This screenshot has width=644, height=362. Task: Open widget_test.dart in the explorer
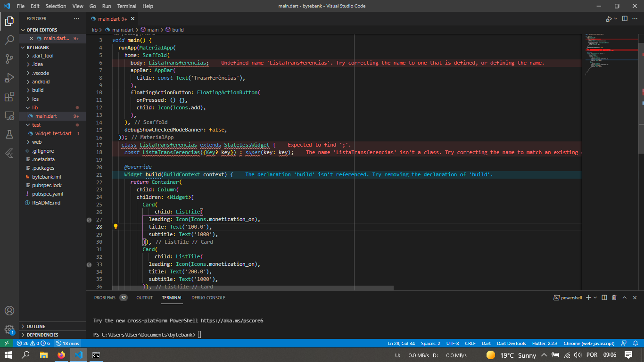pos(53,133)
